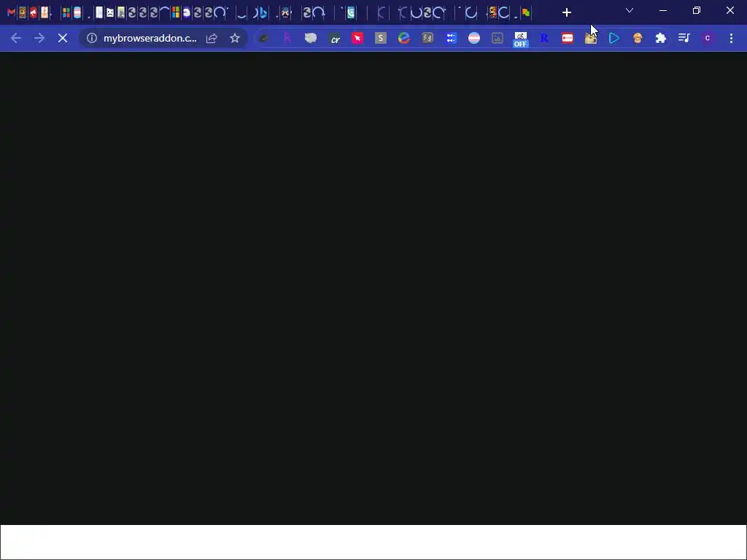Open the Extensions puzzle-piece menu
The width and height of the screenshot is (747, 560).
click(x=661, y=38)
